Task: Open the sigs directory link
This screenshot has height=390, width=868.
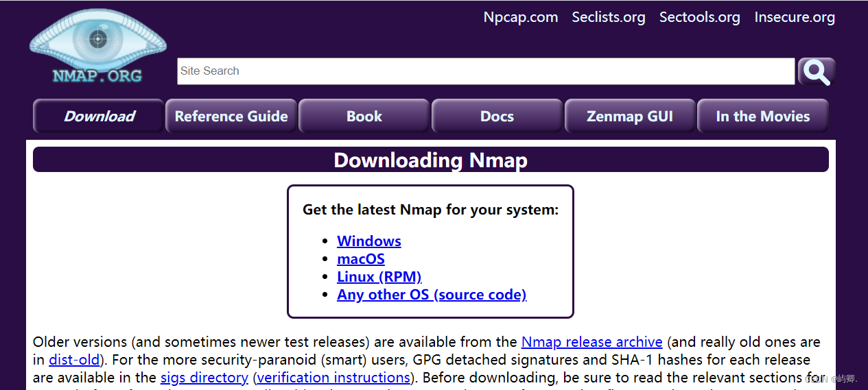Action: coord(204,377)
